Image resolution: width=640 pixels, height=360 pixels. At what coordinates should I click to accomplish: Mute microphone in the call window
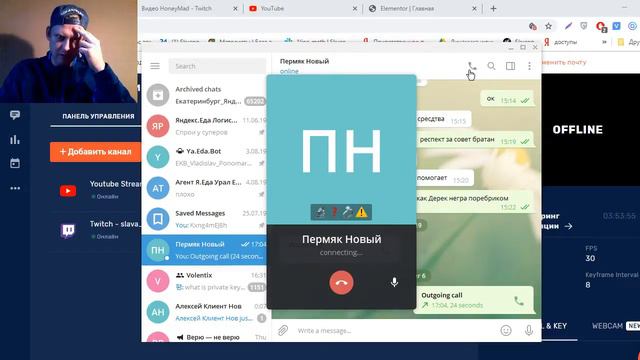point(394,282)
